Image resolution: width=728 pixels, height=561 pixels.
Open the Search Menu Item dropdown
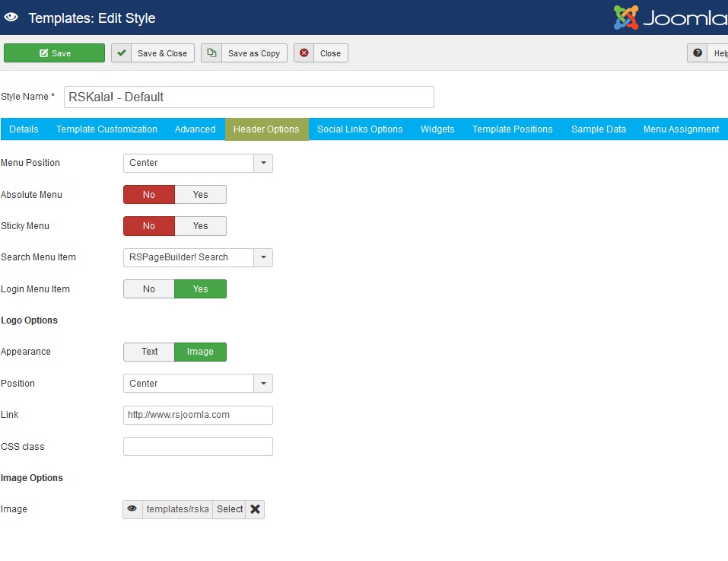(x=198, y=257)
